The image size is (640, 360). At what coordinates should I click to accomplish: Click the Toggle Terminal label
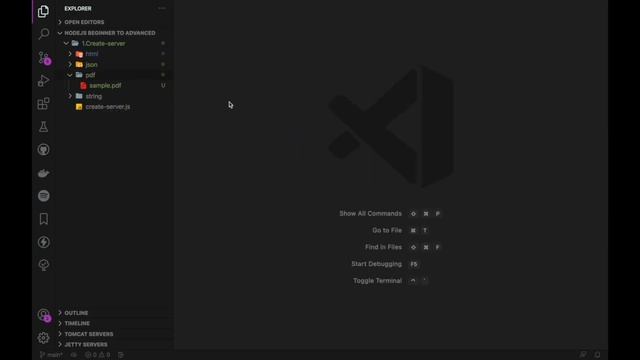coord(377,280)
